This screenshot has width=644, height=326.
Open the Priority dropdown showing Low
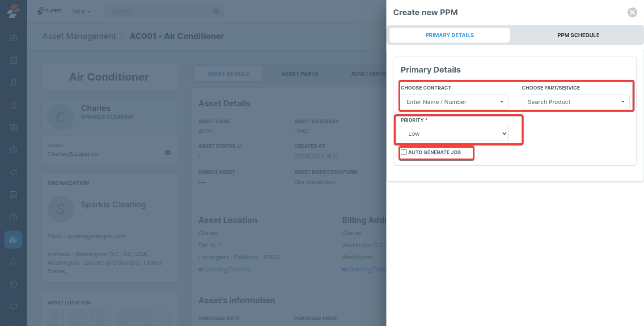coord(454,133)
